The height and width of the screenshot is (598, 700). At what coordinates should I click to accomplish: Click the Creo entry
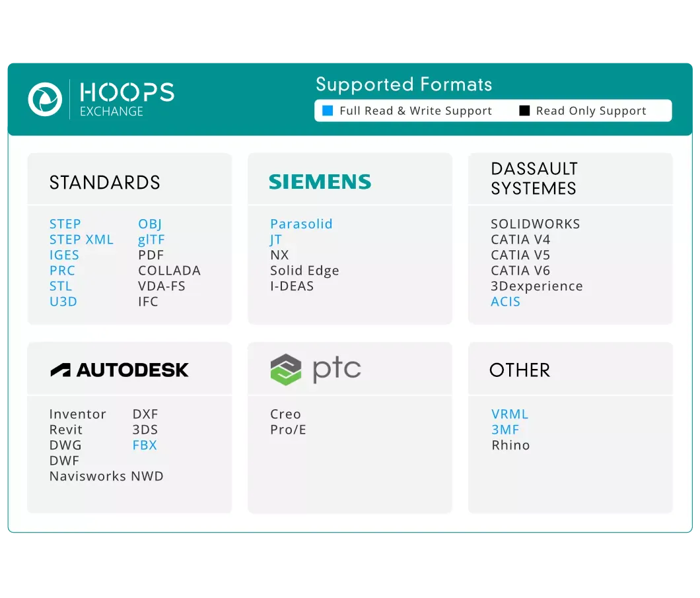286,414
